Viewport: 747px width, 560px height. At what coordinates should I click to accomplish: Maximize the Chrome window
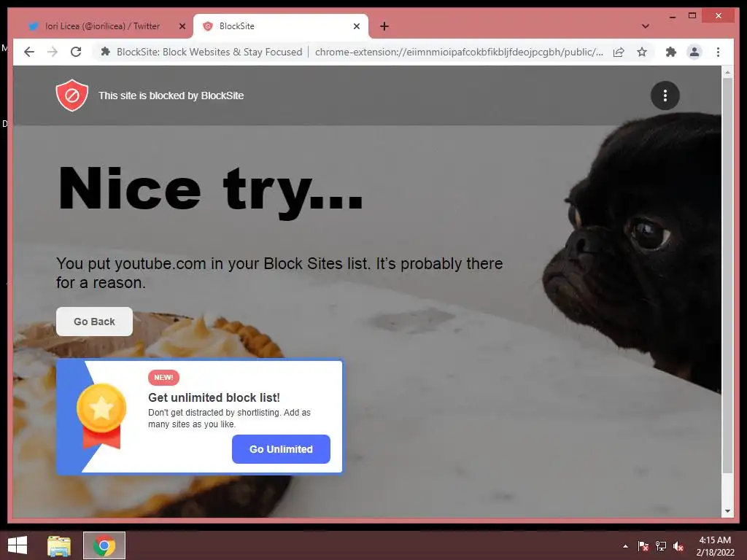click(x=692, y=16)
